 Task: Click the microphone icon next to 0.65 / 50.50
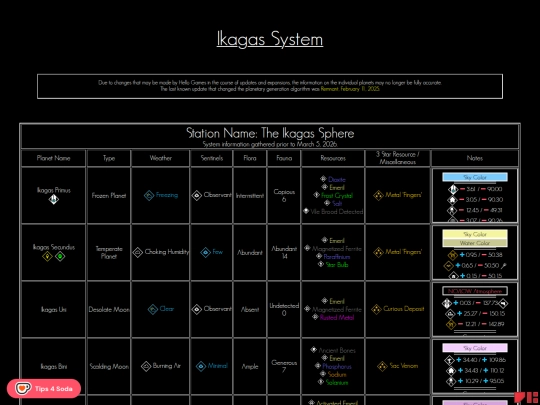coord(504,266)
